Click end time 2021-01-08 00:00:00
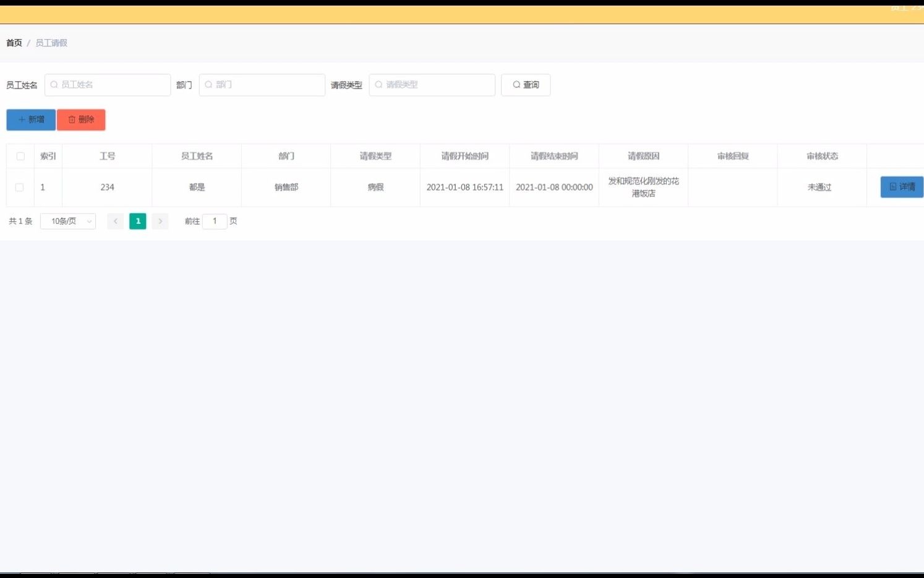Image resolution: width=924 pixels, height=578 pixels. tap(554, 187)
